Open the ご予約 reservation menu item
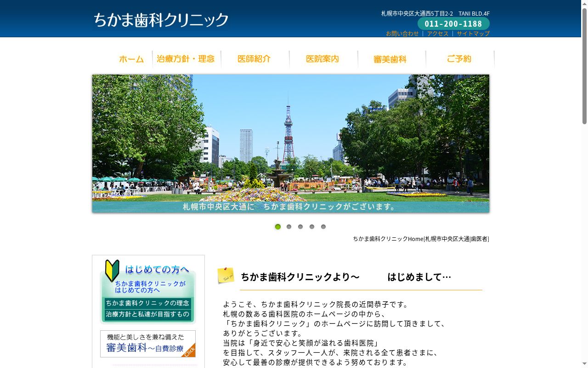The width and height of the screenshot is (588, 368). click(459, 59)
